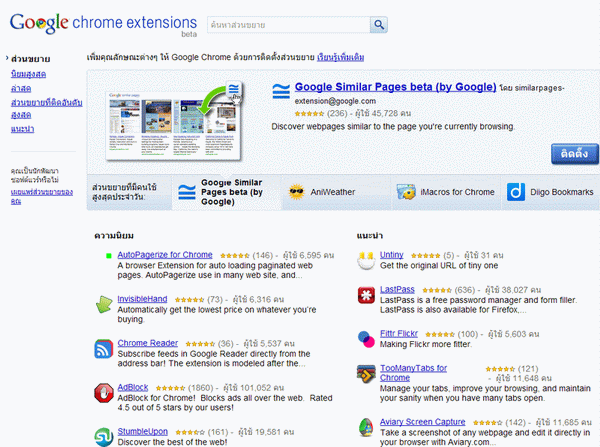Select the iMacros for Chrome tab label
The height and width of the screenshot is (447, 600).
[x=457, y=192]
